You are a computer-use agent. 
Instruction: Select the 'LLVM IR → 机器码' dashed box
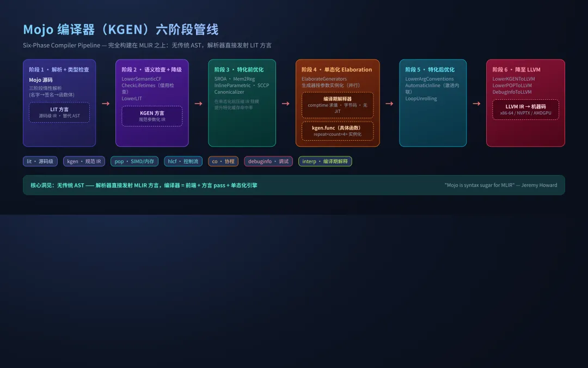point(525,109)
